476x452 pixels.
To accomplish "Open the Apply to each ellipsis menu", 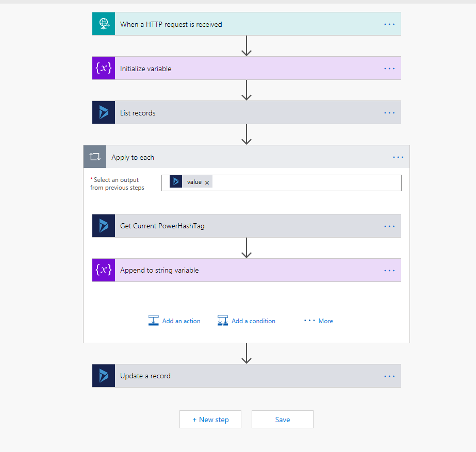I will [x=398, y=157].
